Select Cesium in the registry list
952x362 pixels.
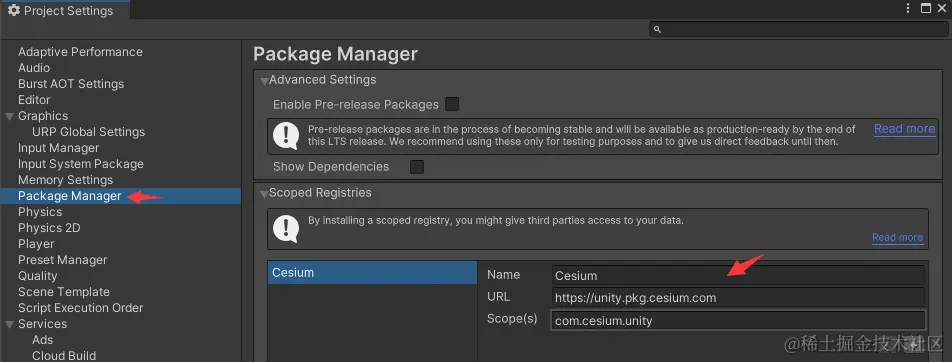point(372,273)
